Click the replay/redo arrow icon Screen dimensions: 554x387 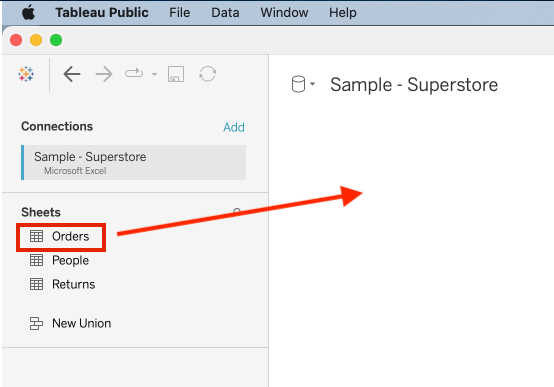point(134,74)
